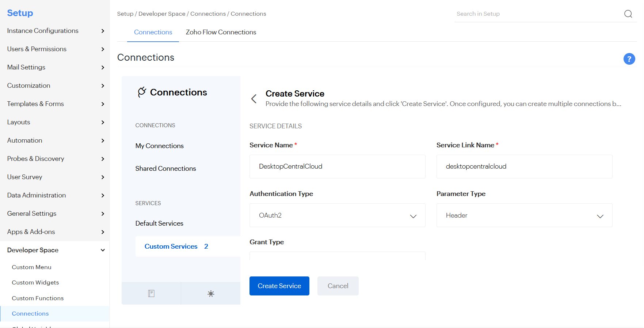Expand Automation section

55,140
